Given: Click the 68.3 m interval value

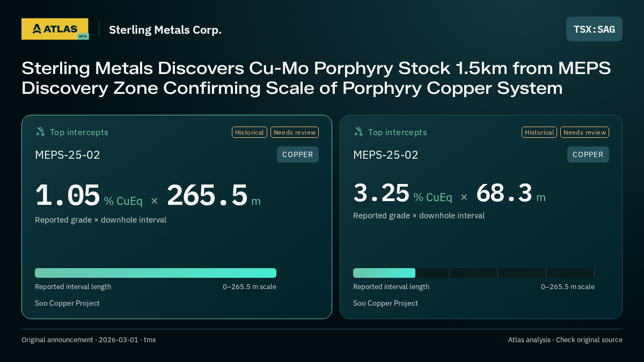Looking at the screenshot, I should point(504,193).
